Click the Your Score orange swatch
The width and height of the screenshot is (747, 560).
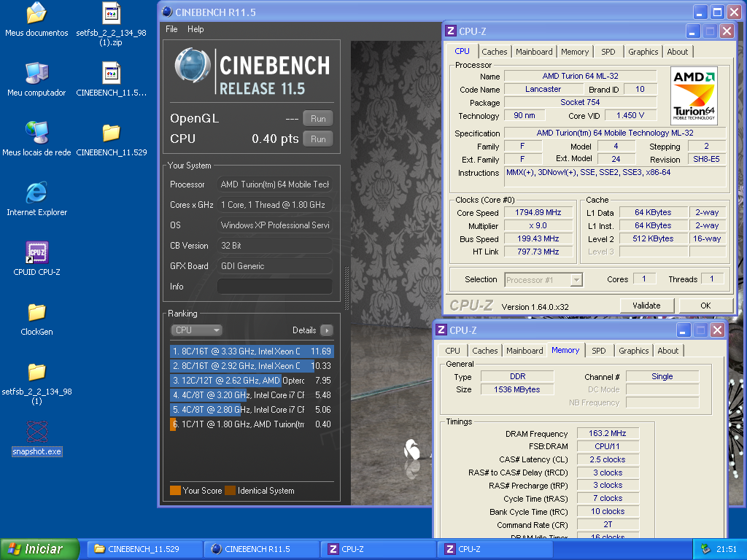[175, 491]
